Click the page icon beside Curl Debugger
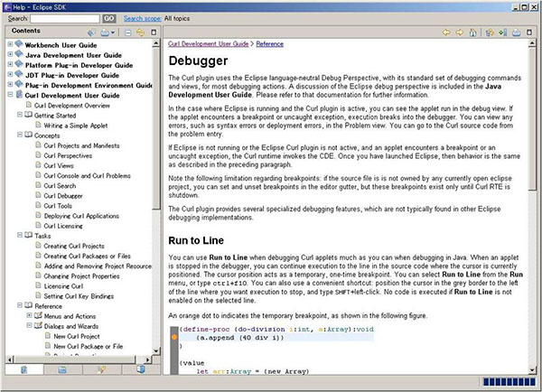This screenshot has width=542, height=392. 38,195
